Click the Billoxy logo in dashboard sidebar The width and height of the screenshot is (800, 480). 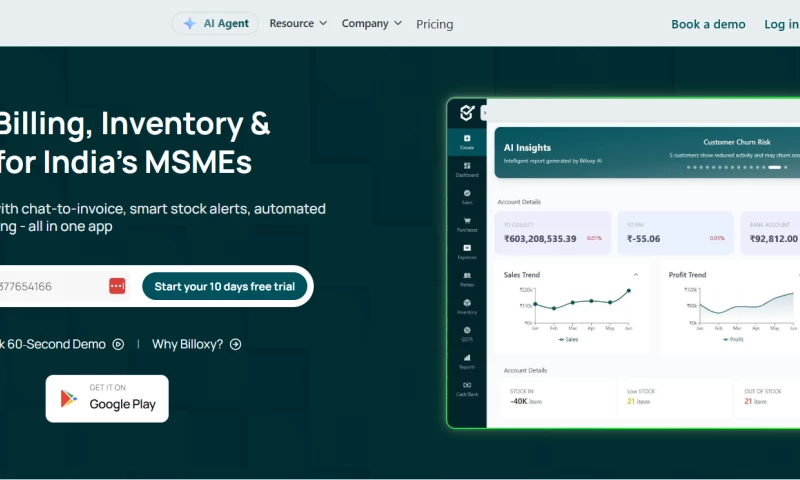[x=466, y=113]
